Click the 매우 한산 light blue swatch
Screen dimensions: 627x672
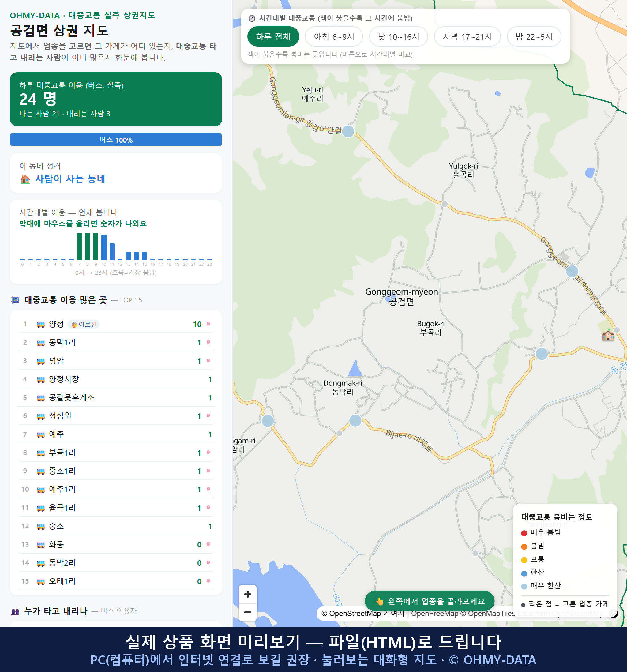tap(524, 587)
